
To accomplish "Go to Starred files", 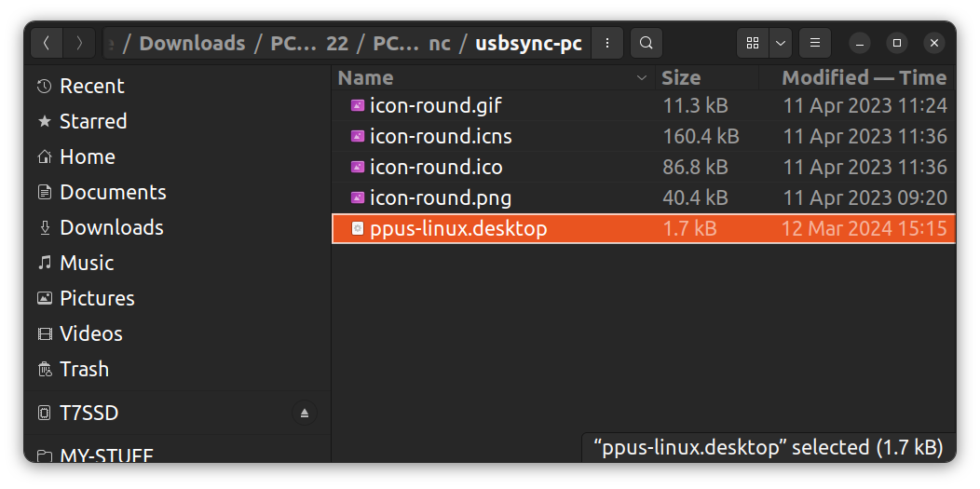I will [x=92, y=121].
